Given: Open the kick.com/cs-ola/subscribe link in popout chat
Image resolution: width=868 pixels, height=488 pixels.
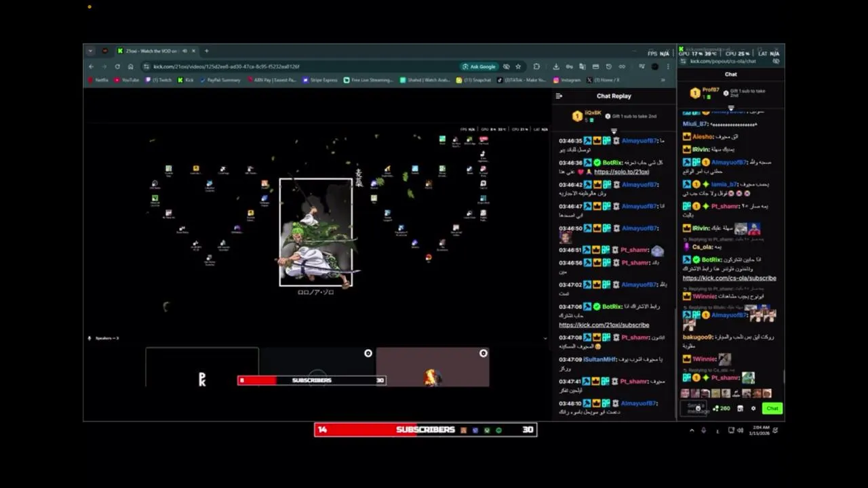Looking at the screenshot, I should 729,278.
